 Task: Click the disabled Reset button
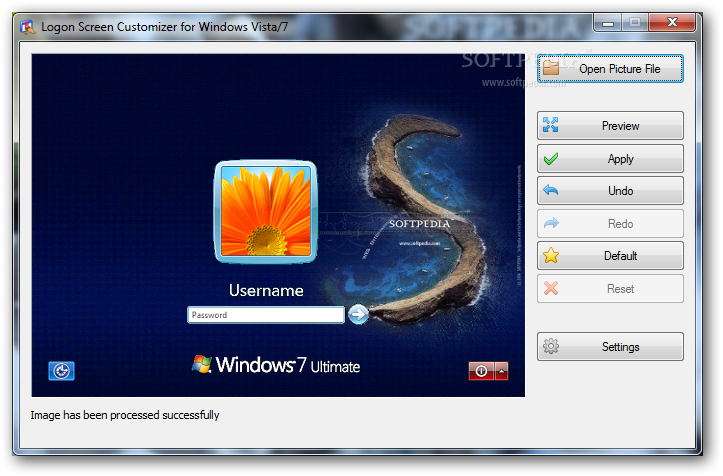click(x=610, y=289)
